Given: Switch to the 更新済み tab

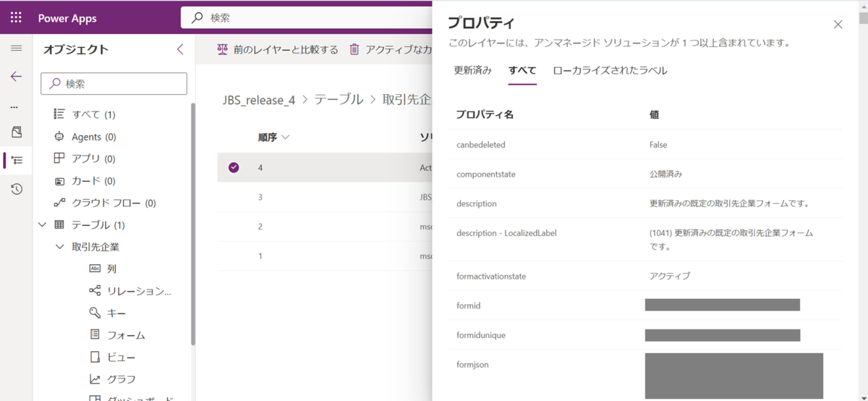Looking at the screenshot, I should tap(473, 70).
